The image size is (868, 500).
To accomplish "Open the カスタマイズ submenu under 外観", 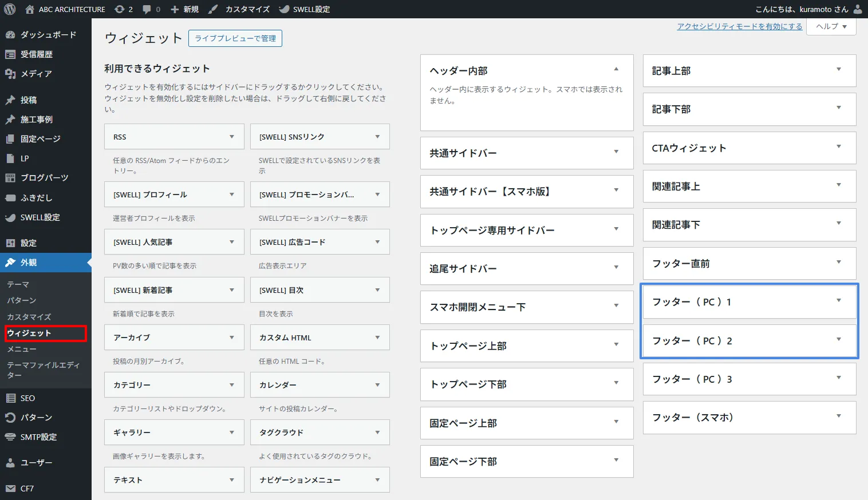I will click(29, 317).
